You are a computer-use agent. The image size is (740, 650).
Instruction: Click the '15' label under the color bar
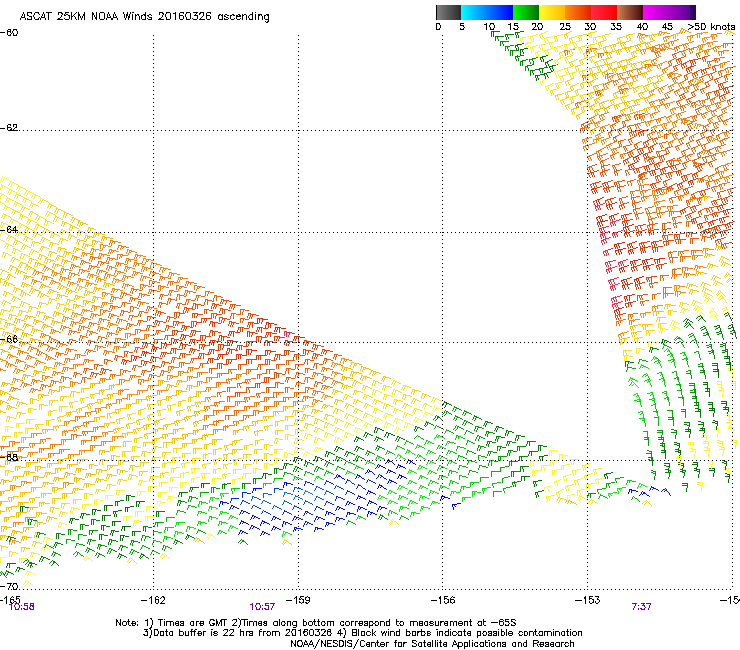point(513,26)
